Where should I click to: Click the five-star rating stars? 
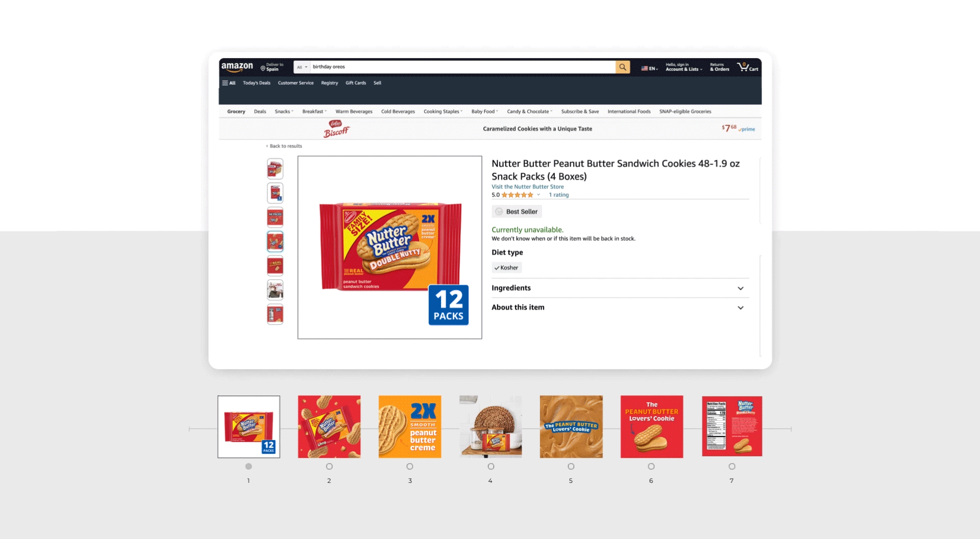[517, 195]
